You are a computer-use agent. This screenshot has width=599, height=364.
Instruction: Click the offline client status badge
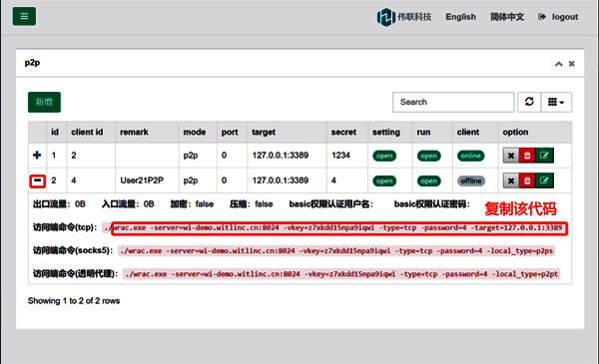471,181
